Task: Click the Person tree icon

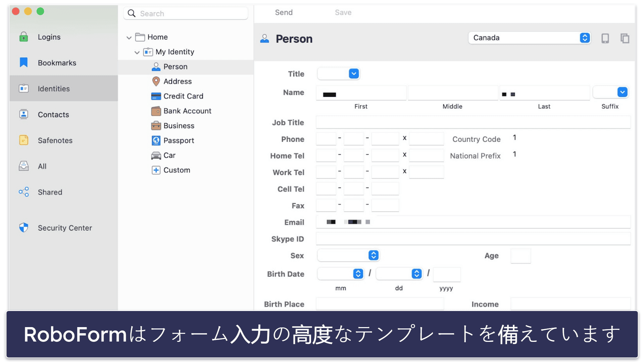Action: coord(156,67)
